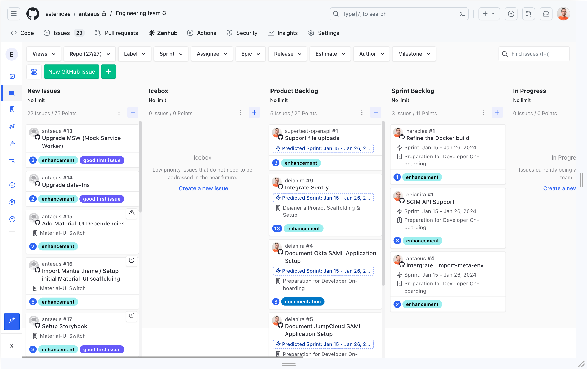The width and height of the screenshot is (588, 370).
Task: Go to the Issues tab
Action: click(x=64, y=33)
